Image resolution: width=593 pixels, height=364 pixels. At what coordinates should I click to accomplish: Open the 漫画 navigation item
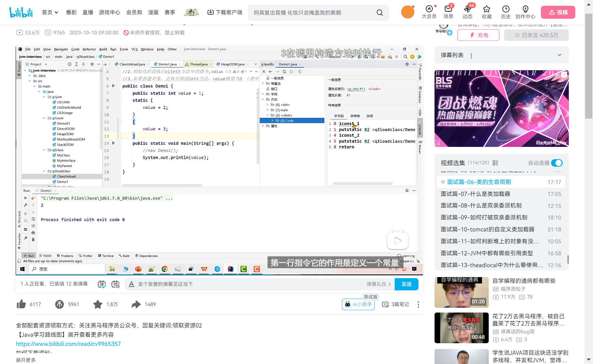click(x=153, y=12)
